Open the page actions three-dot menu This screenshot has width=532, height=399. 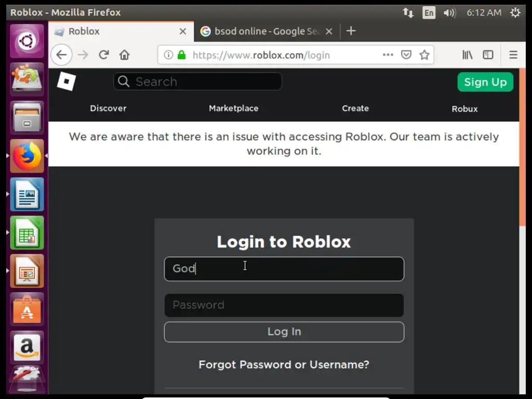(388, 55)
